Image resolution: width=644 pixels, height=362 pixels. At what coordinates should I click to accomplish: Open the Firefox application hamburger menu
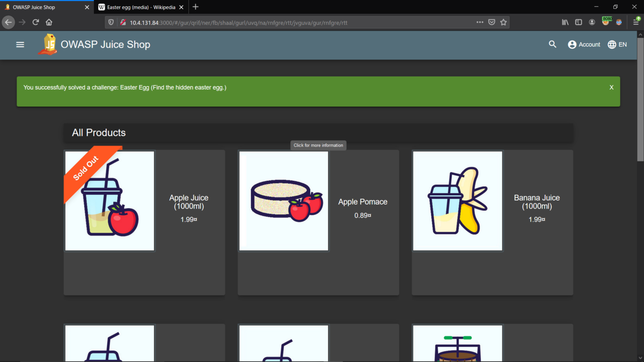click(x=636, y=21)
